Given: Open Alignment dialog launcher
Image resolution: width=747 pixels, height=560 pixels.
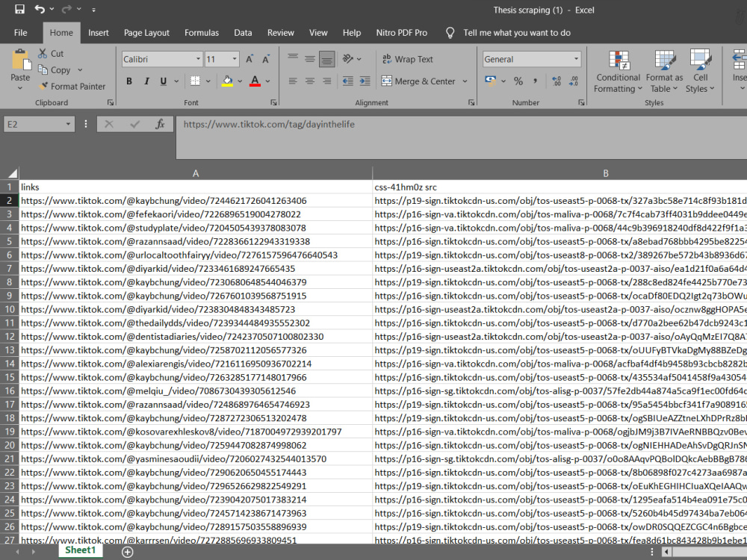Looking at the screenshot, I should pos(471,102).
